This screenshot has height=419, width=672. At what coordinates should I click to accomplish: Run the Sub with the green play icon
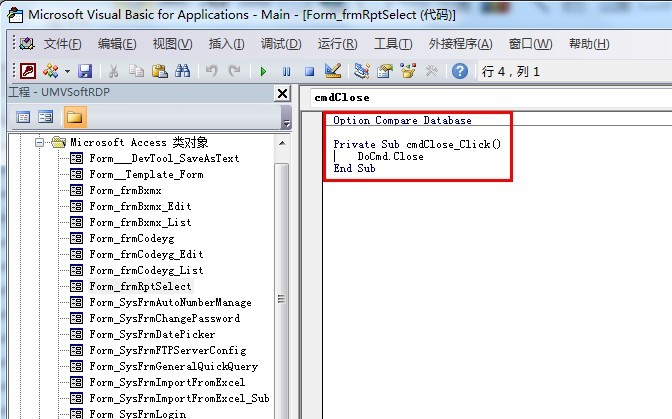263,71
